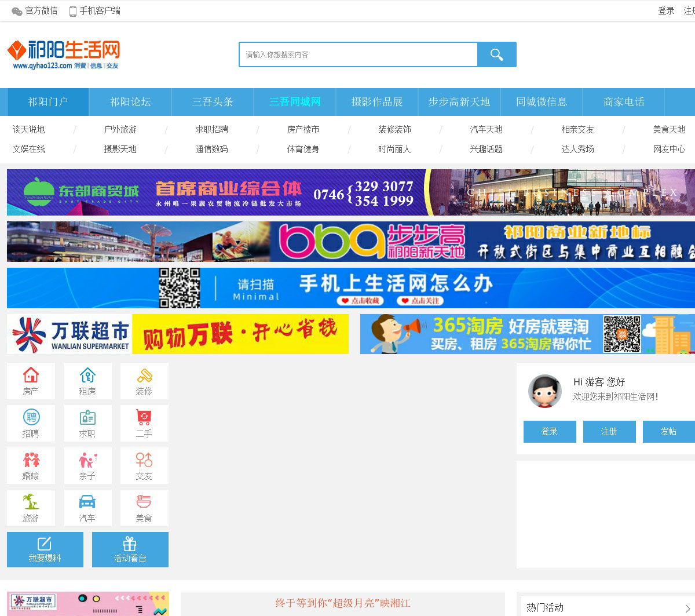Click the 二手 shopping cart icon
Screen dimensions: 695x616
(144, 423)
